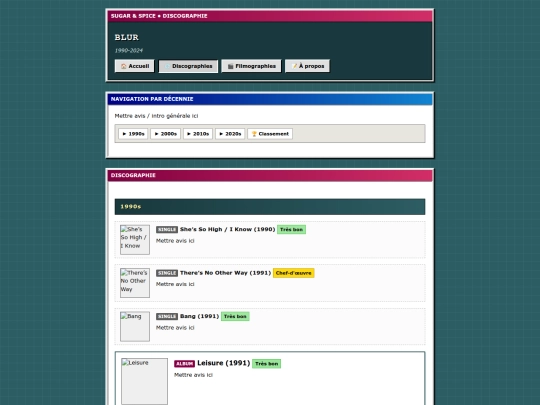Open the Filmographies section
Viewport: 540px width, 405px height.
tap(251, 66)
